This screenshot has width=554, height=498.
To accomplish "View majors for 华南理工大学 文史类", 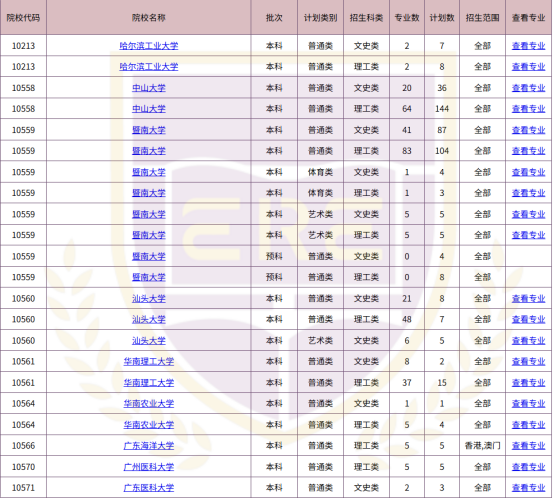I will click(x=529, y=361).
